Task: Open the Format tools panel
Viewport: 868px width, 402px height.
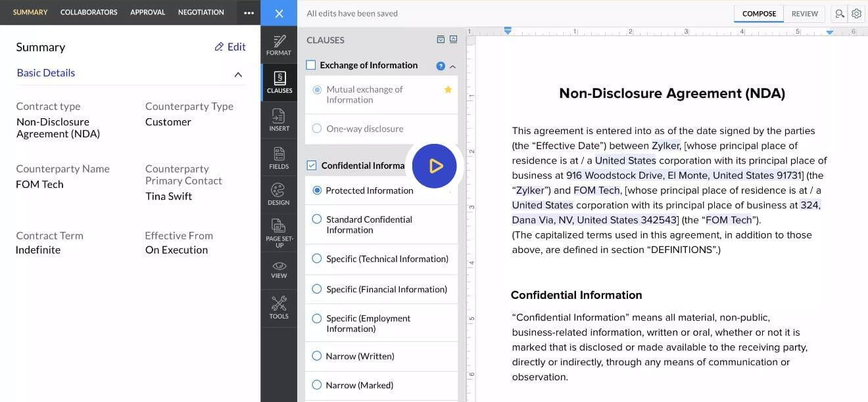Action: pos(279,45)
